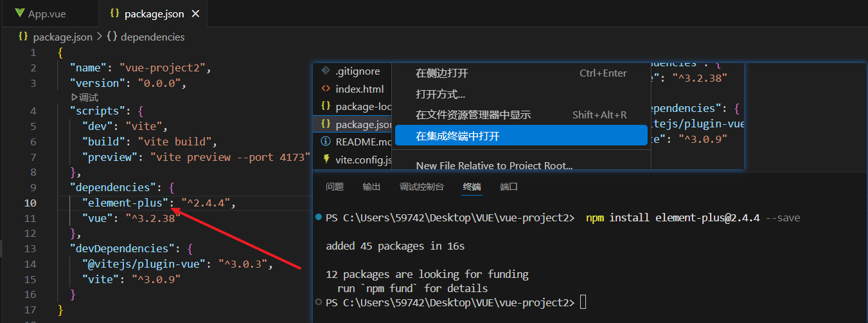Click the git icon beside .gitignore

326,71
